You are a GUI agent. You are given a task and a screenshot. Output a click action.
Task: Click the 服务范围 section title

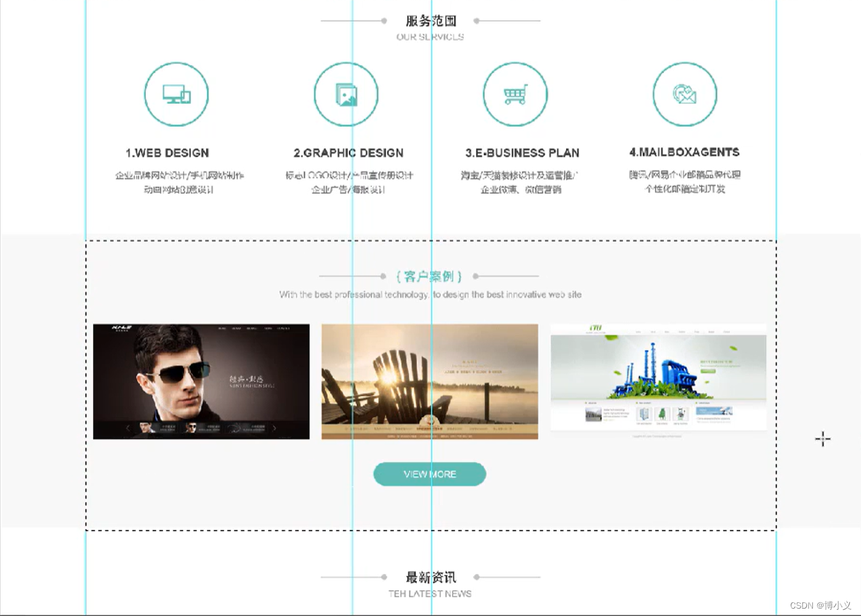tap(430, 21)
